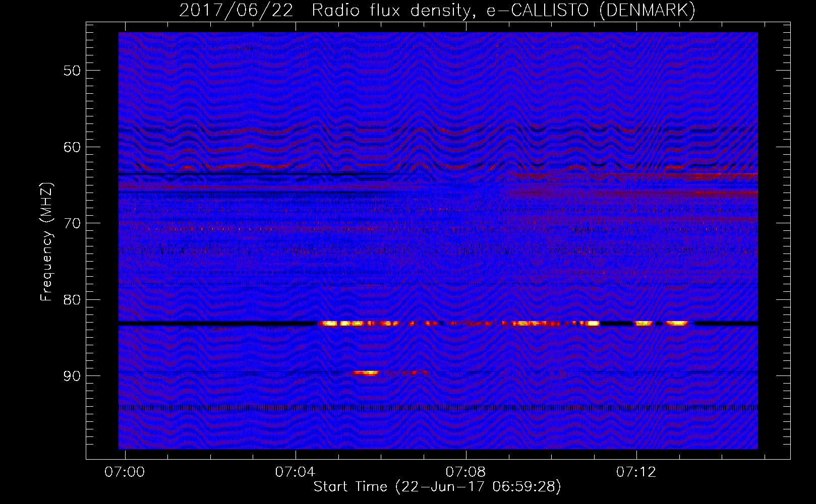
Task: Click the 07:04 time tick label
Action: pyautogui.click(x=295, y=472)
